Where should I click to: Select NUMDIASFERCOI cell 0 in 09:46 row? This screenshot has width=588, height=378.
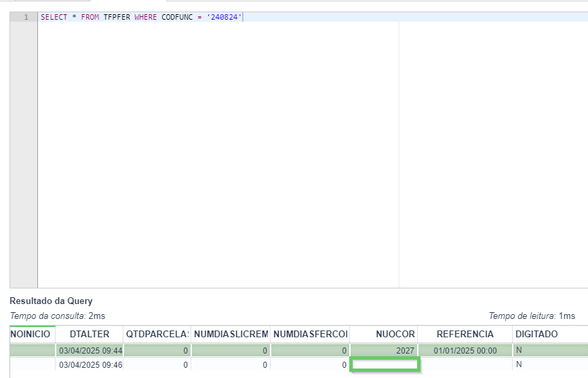(x=310, y=364)
